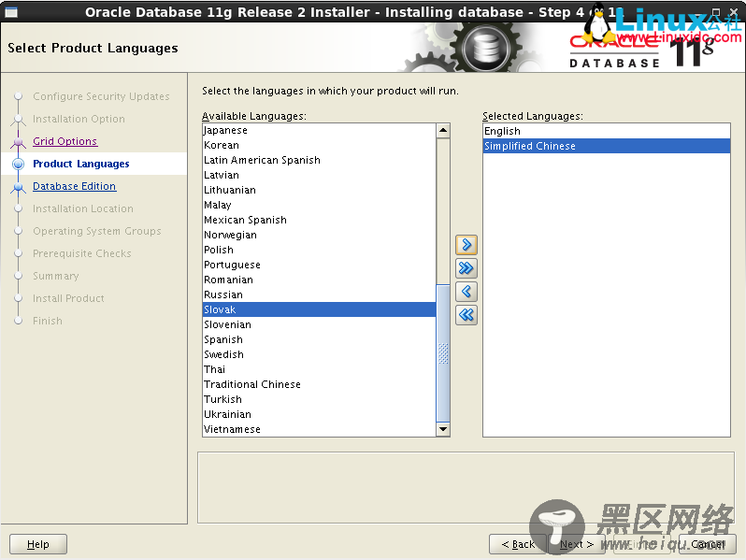This screenshot has height=560, width=746.
Task: Click the Available Languages scrollbar thumb
Action: pyautogui.click(x=443, y=352)
